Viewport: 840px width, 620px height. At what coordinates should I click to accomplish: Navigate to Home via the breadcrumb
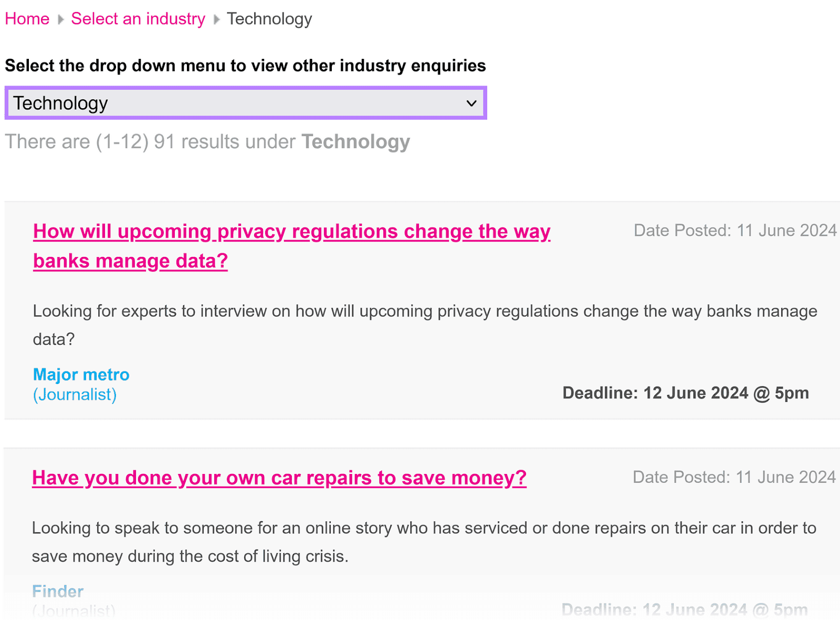click(x=27, y=19)
